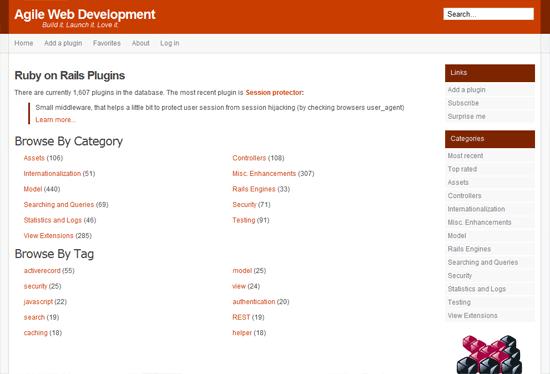
Task: Open the model (25) tag
Action: coord(242,271)
